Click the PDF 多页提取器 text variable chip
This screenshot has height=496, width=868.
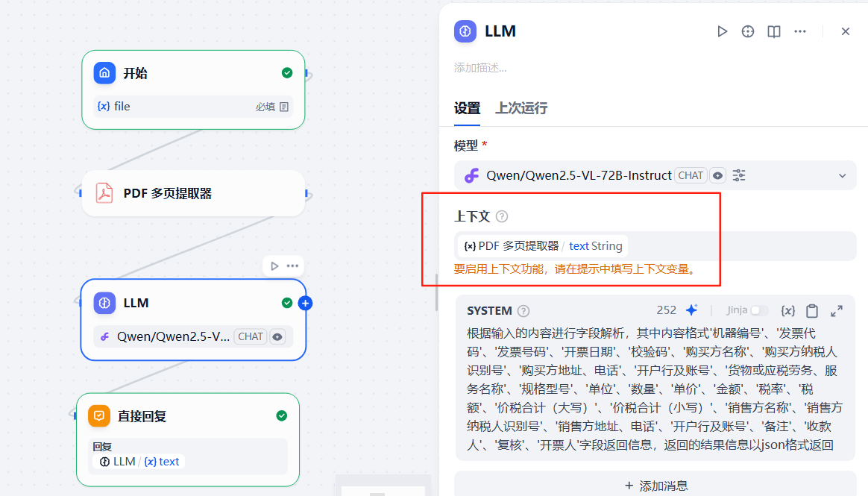[543, 246]
